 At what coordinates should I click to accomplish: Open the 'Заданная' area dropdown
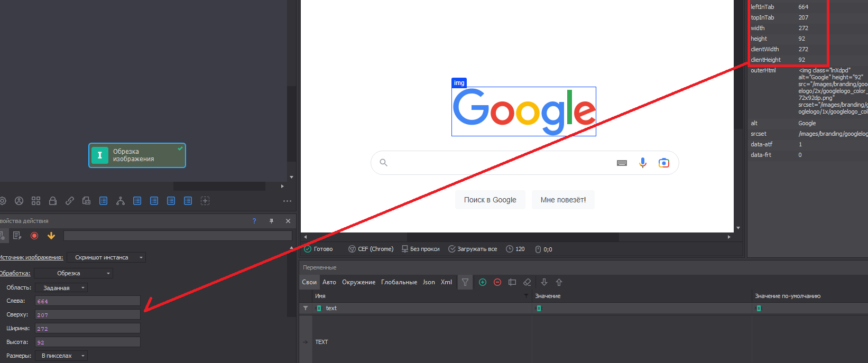(61, 288)
